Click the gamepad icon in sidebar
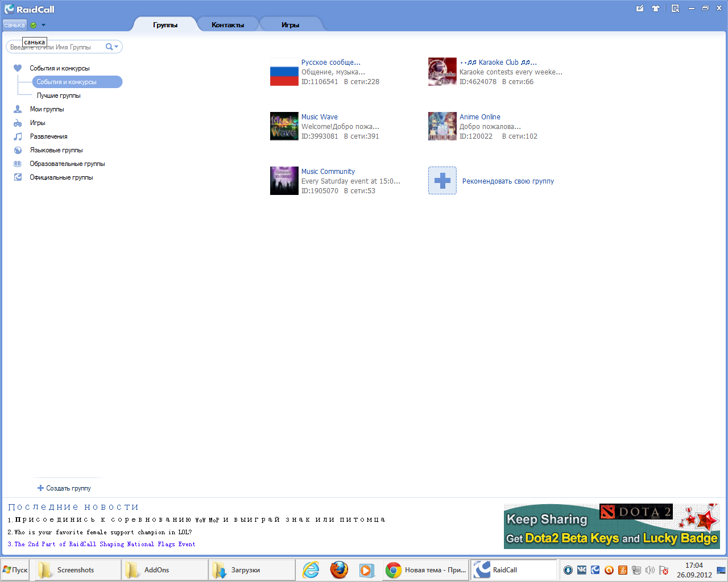This screenshot has height=582, width=728. (18, 123)
